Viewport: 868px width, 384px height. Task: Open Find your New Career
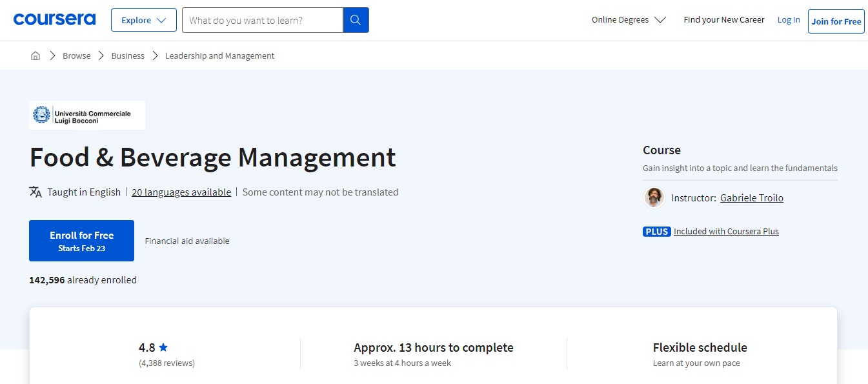click(724, 20)
